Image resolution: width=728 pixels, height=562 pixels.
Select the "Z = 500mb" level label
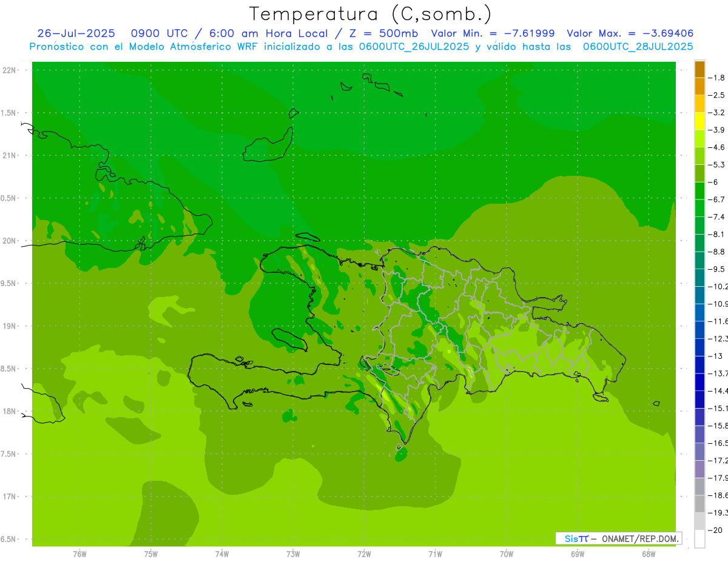[383, 33]
